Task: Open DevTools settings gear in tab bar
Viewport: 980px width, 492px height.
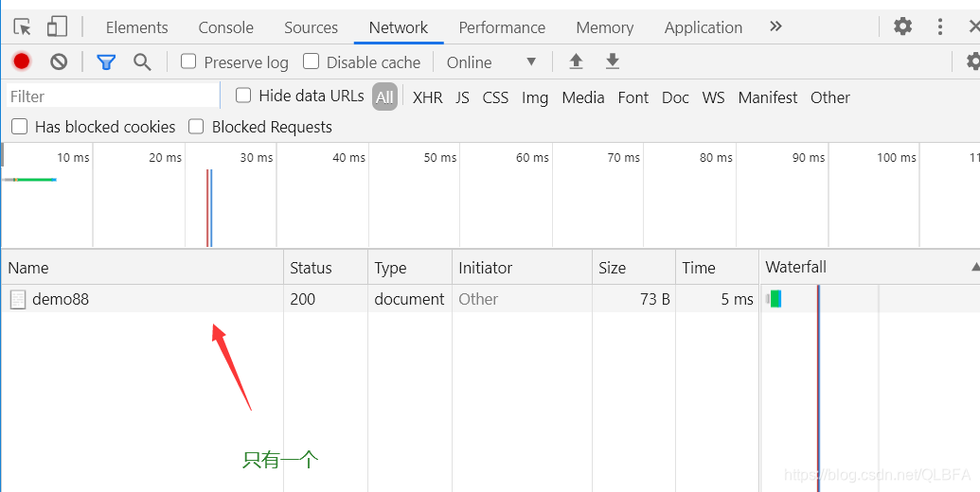Action: 902,26
